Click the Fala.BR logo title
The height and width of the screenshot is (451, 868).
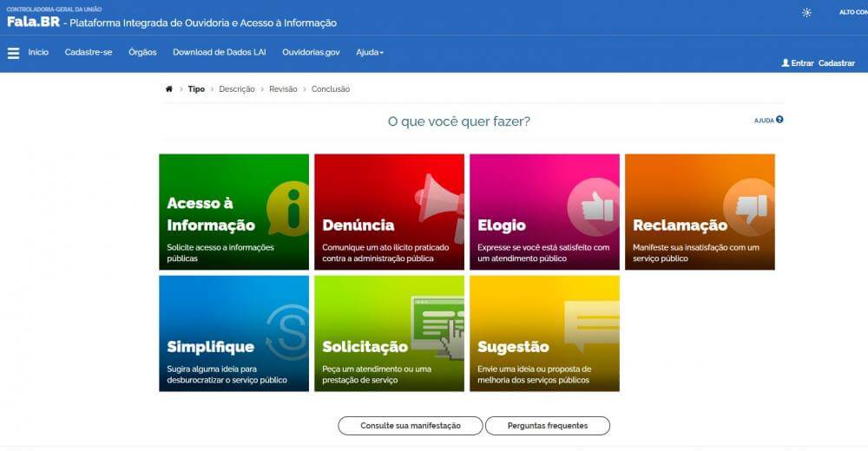33,23
